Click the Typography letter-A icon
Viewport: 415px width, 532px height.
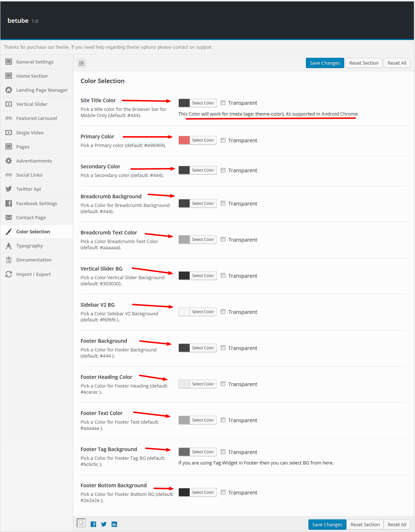click(9, 245)
